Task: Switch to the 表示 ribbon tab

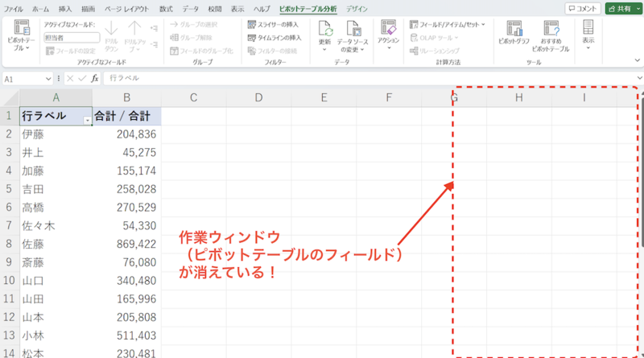Action: [x=237, y=9]
